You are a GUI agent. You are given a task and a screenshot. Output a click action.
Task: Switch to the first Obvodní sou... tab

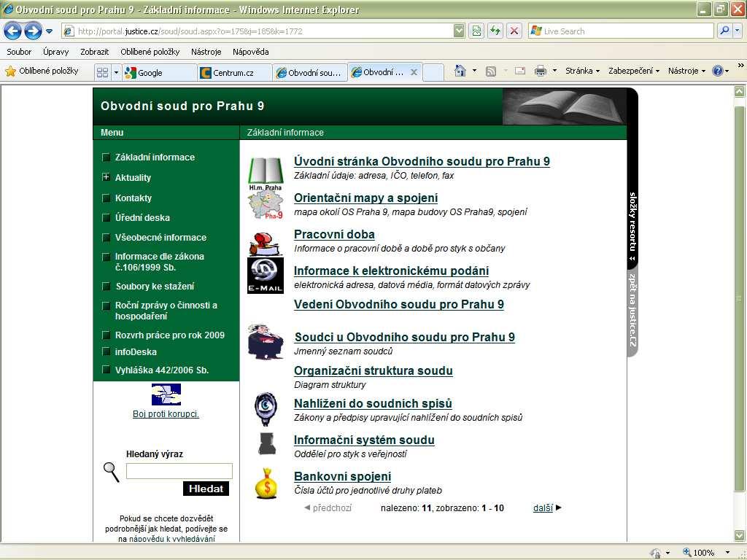pyautogui.click(x=309, y=72)
